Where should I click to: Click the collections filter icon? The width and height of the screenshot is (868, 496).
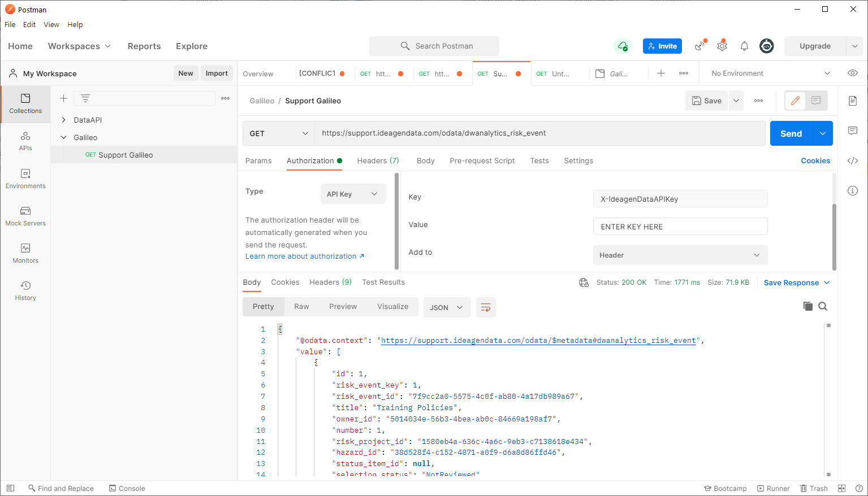pyautogui.click(x=85, y=98)
